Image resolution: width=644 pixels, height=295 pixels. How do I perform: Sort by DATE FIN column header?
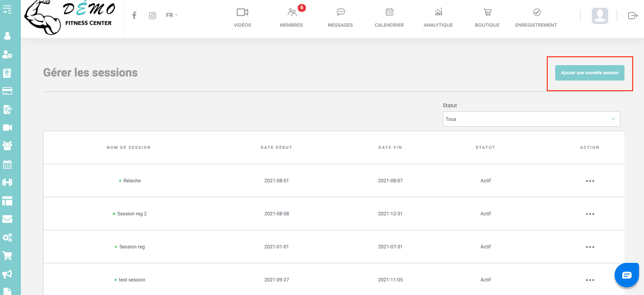390,147
